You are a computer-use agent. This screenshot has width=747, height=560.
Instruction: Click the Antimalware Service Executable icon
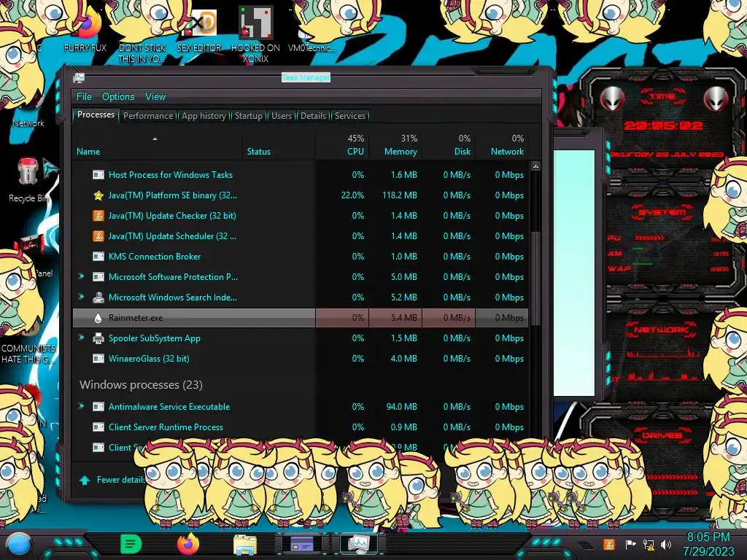pyautogui.click(x=98, y=407)
